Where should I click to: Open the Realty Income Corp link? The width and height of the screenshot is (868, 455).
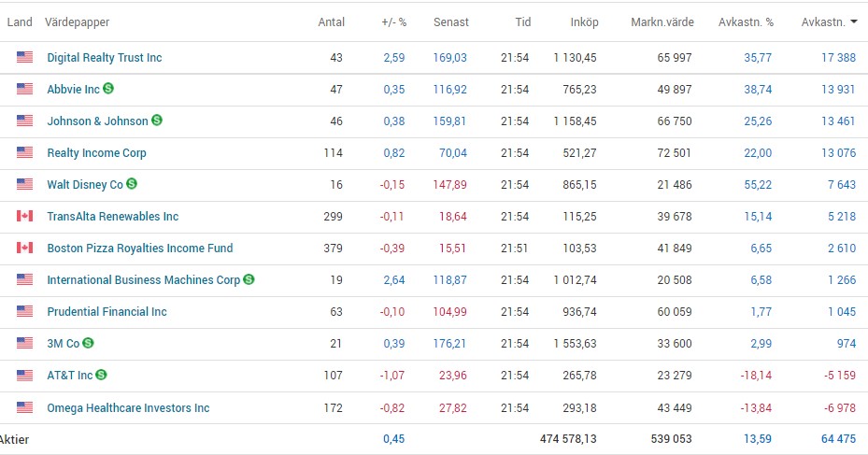pos(96,152)
